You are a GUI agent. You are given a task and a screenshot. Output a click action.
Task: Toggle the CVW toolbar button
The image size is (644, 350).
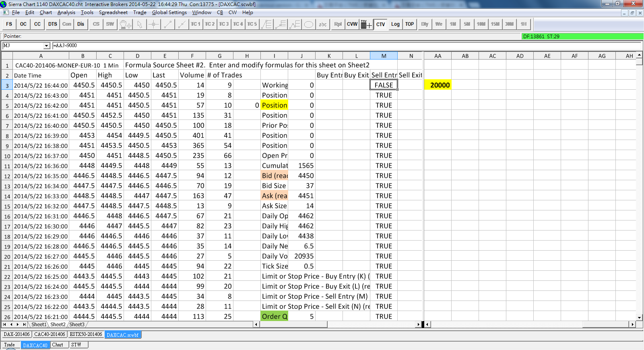[x=352, y=25]
